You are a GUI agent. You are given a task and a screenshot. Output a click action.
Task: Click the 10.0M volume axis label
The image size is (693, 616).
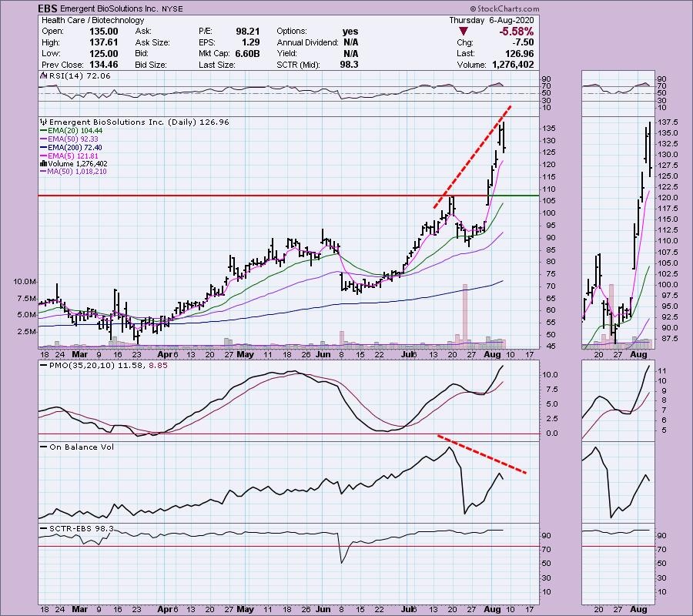(x=25, y=282)
